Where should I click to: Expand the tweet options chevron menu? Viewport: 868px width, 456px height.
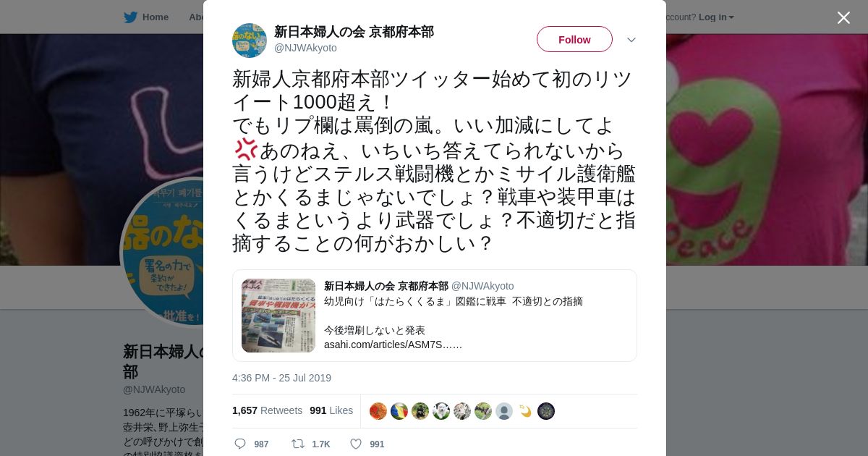click(x=631, y=40)
